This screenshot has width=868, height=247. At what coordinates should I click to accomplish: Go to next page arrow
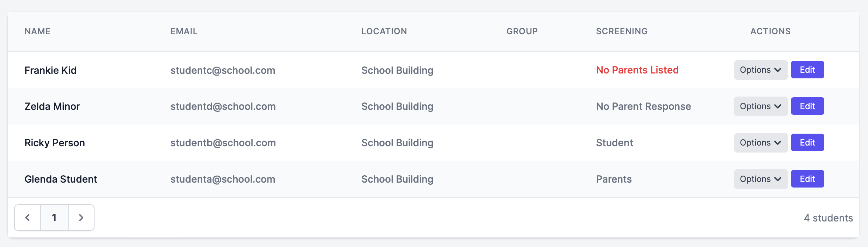click(81, 218)
